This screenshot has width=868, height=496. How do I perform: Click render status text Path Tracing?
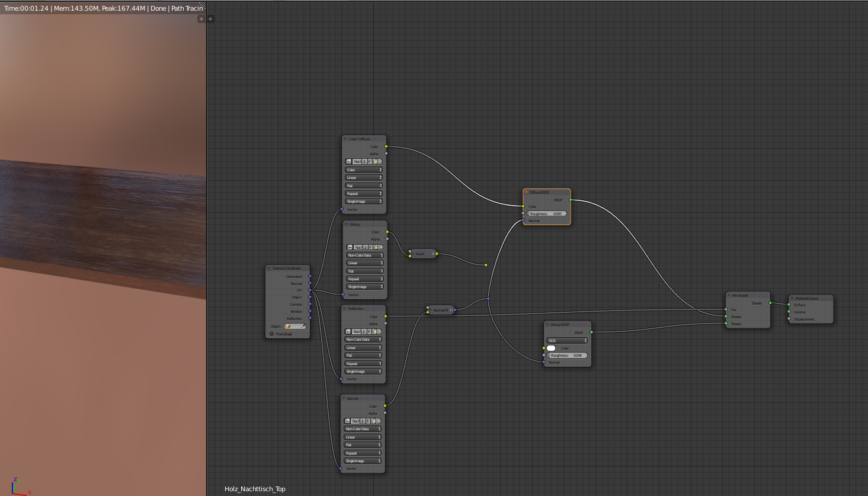tap(187, 8)
